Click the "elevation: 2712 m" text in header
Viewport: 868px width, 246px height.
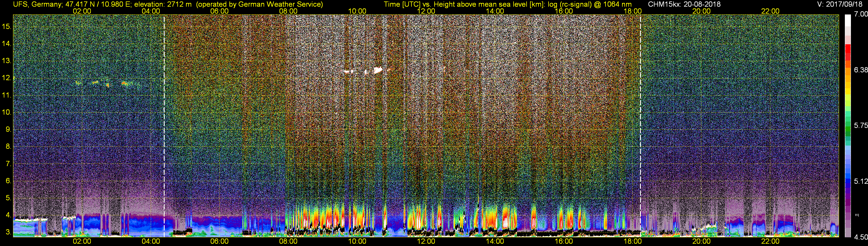[x=164, y=4]
